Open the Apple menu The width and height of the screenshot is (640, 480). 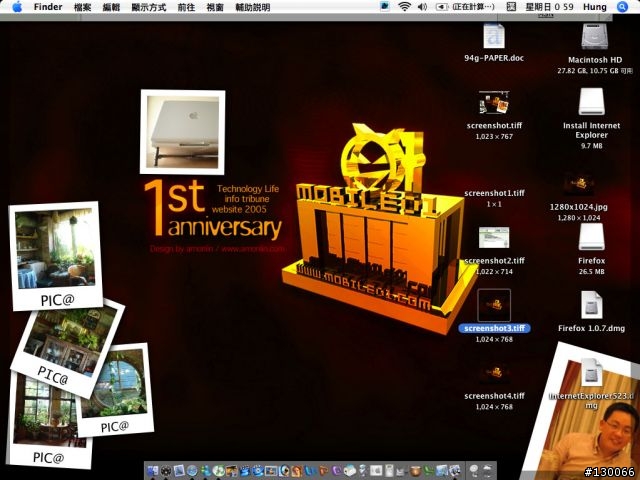[x=16, y=7]
